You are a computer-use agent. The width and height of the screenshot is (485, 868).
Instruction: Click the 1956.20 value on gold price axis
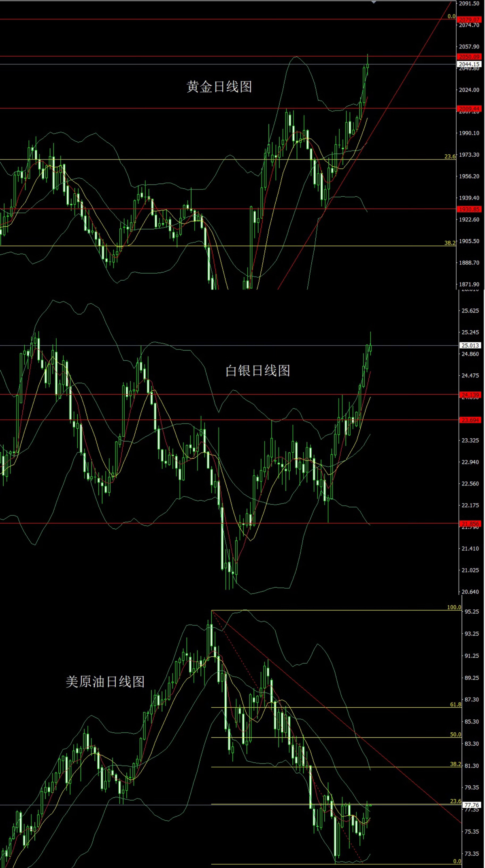pyautogui.click(x=469, y=177)
